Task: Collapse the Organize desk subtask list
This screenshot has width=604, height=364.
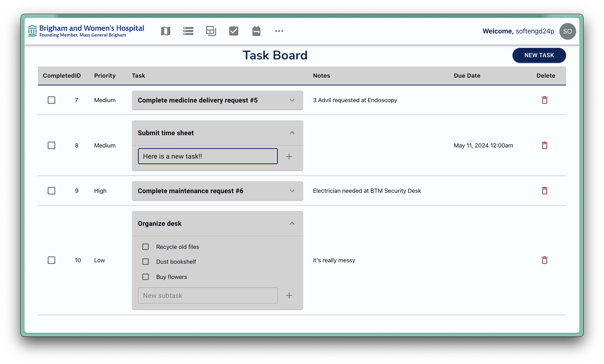Action: 292,224
